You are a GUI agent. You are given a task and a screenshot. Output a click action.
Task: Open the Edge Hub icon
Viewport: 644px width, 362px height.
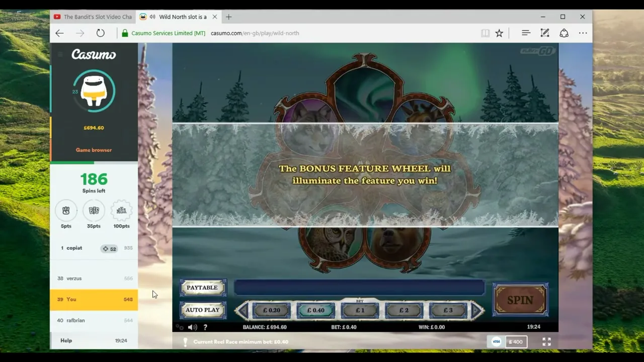coord(526,33)
